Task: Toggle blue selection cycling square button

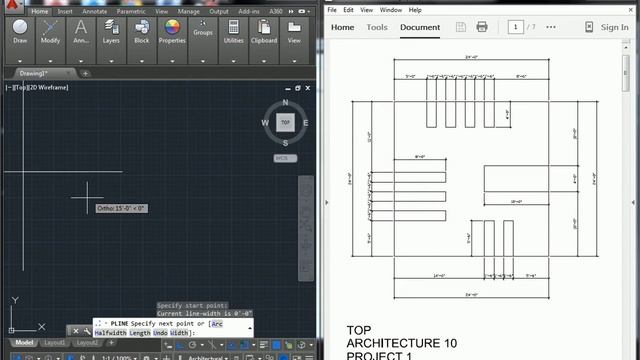Action: 276,345
